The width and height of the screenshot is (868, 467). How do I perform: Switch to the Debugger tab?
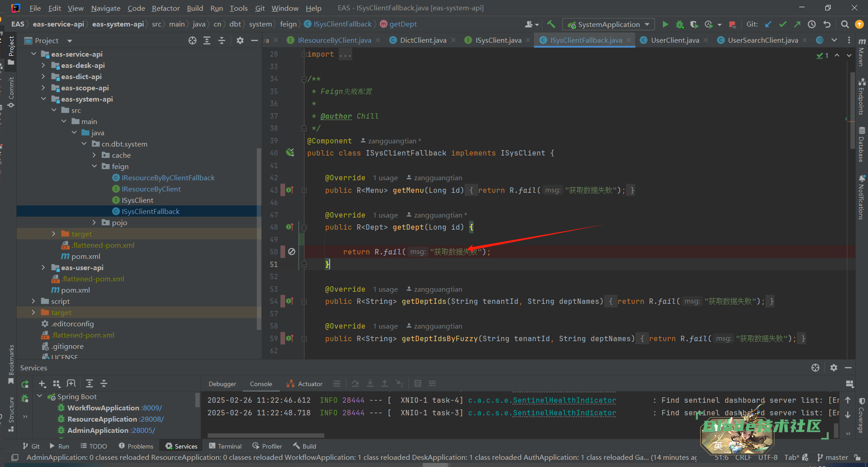click(x=222, y=384)
